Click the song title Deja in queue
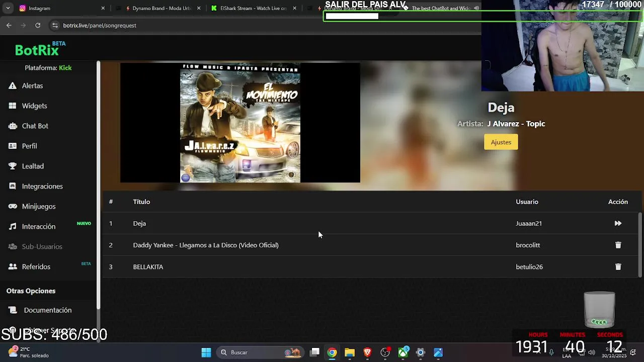 pos(139,223)
